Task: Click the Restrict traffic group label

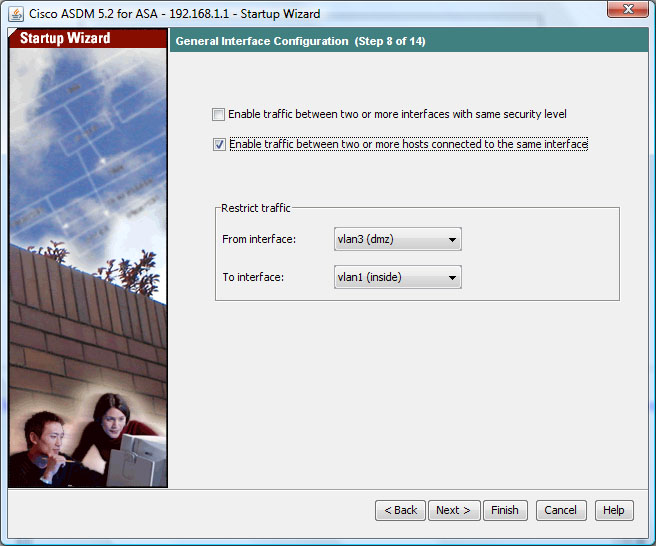Action: coord(256,208)
